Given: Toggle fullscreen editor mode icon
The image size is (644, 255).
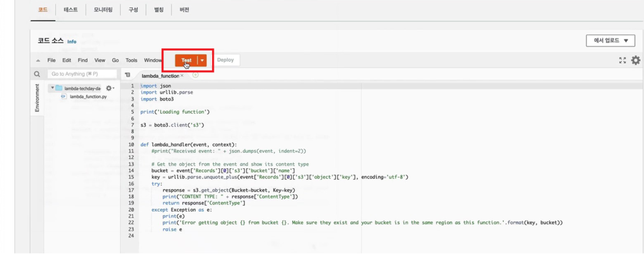Looking at the screenshot, I should [x=623, y=60].
